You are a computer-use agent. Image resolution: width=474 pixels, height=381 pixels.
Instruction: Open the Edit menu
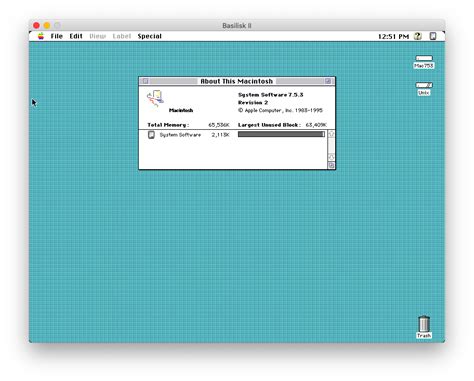[x=76, y=36]
